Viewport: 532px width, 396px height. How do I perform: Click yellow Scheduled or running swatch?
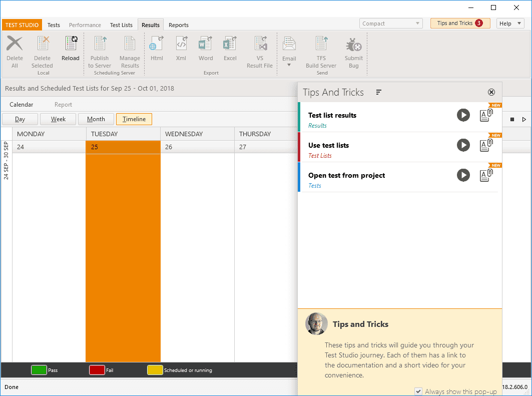coord(155,370)
